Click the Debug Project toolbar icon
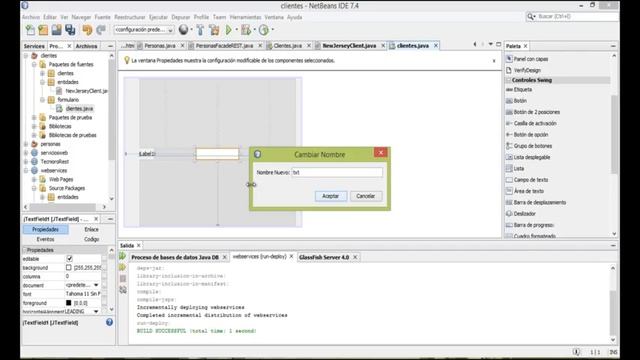The height and width of the screenshot is (360, 640). point(246,30)
